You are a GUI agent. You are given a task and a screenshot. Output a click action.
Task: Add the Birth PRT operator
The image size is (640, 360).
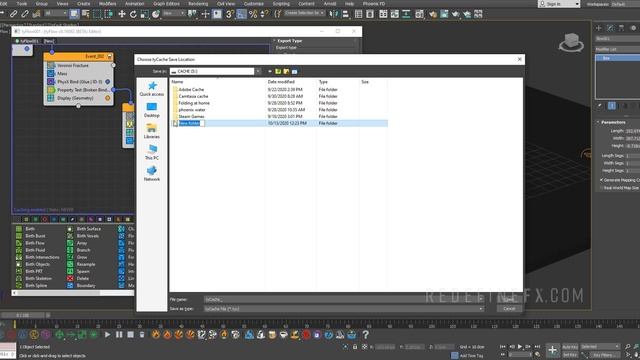29,271
